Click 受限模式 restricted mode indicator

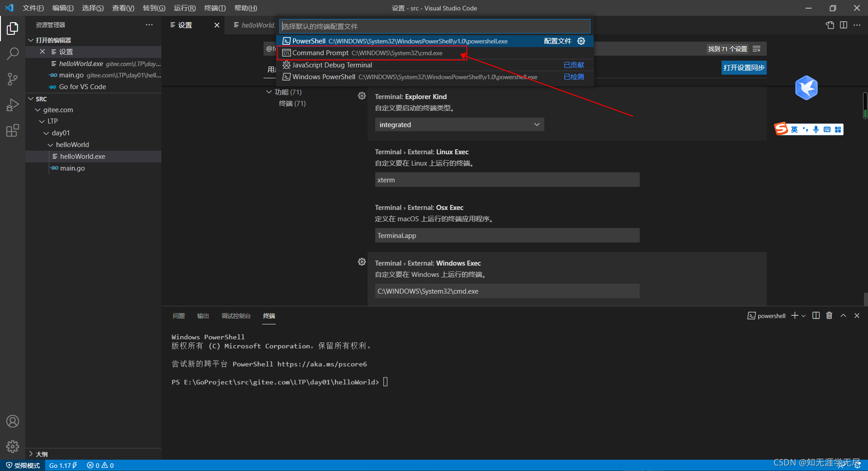click(23, 465)
